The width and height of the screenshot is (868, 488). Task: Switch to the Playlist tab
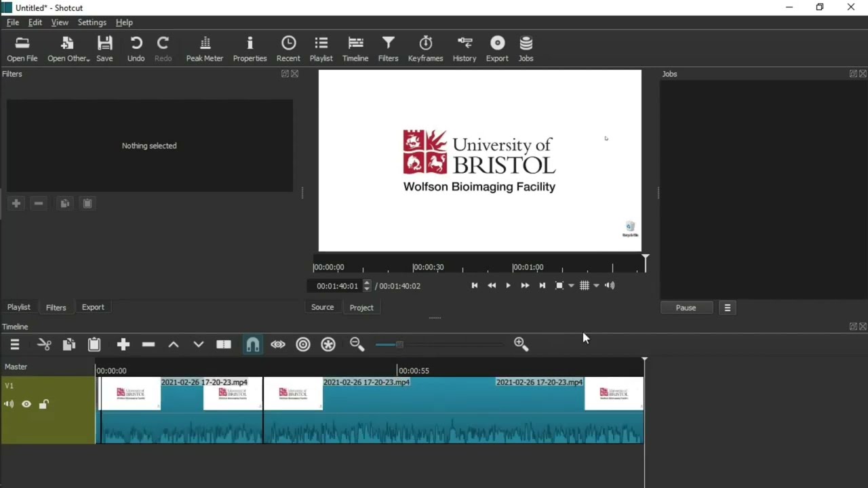(x=19, y=307)
